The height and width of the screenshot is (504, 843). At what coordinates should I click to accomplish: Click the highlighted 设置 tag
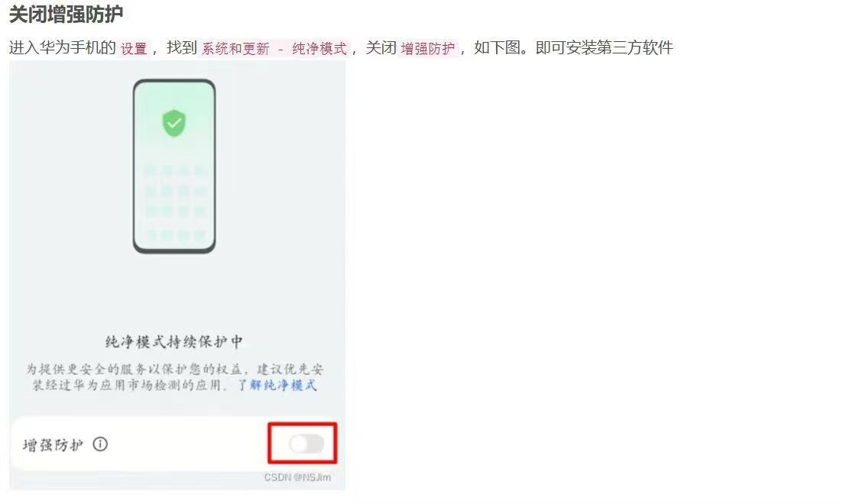[133, 48]
